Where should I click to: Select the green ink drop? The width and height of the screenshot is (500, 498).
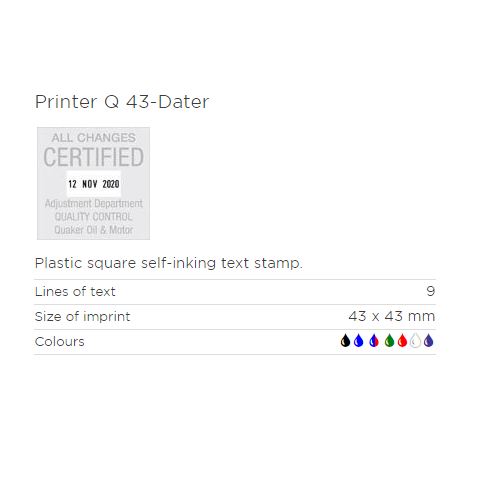coord(389,341)
